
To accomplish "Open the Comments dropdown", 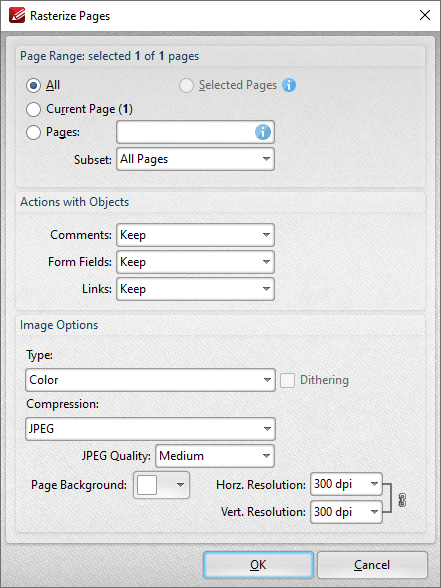I will 195,235.
